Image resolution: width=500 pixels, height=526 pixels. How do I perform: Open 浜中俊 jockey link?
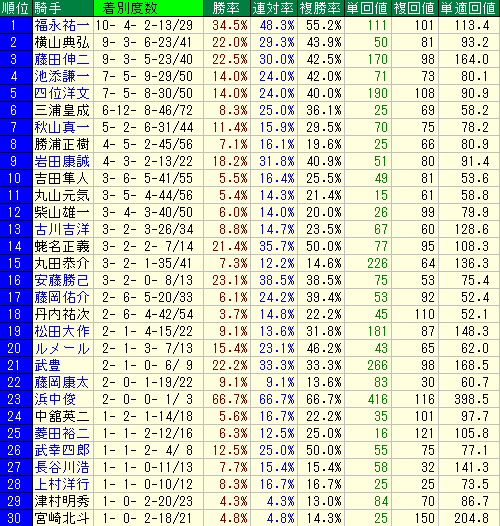pos(55,400)
